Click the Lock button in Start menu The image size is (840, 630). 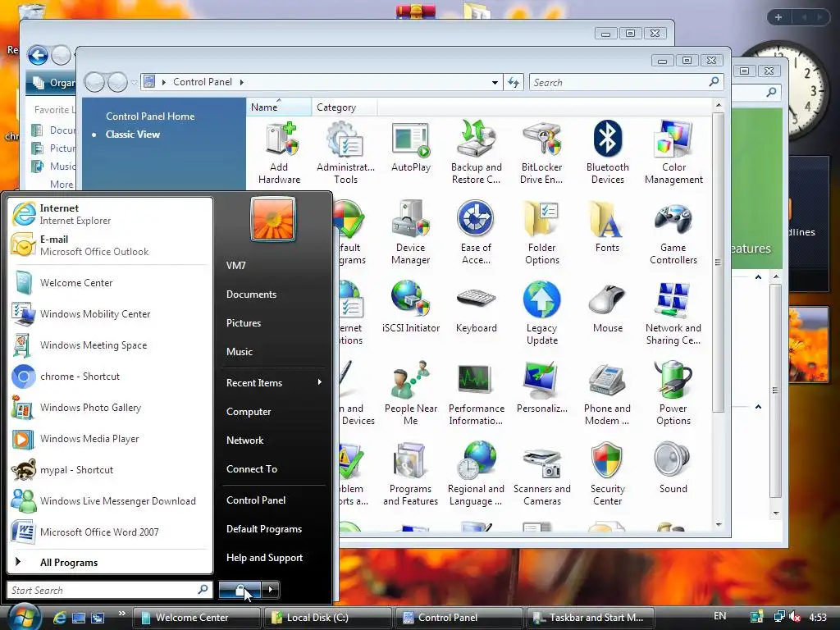[240, 590]
